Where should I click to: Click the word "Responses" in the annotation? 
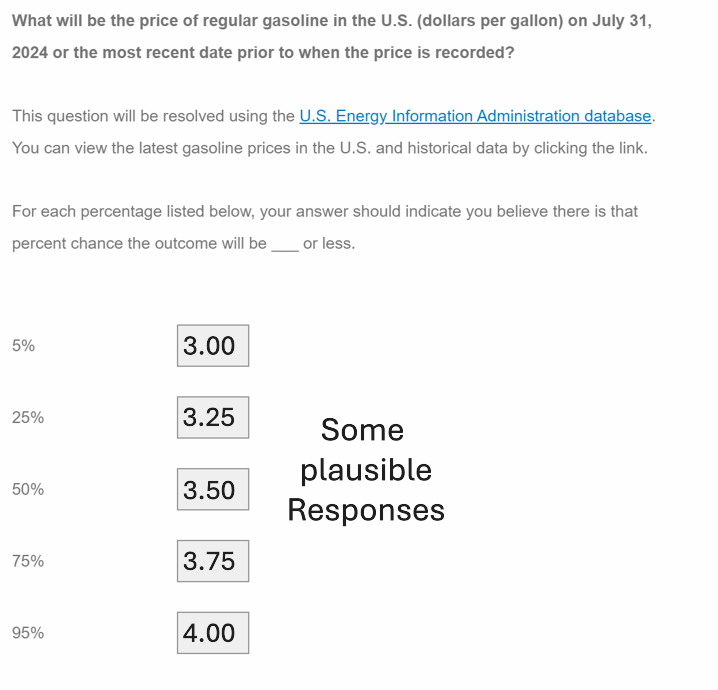point(366,510)
